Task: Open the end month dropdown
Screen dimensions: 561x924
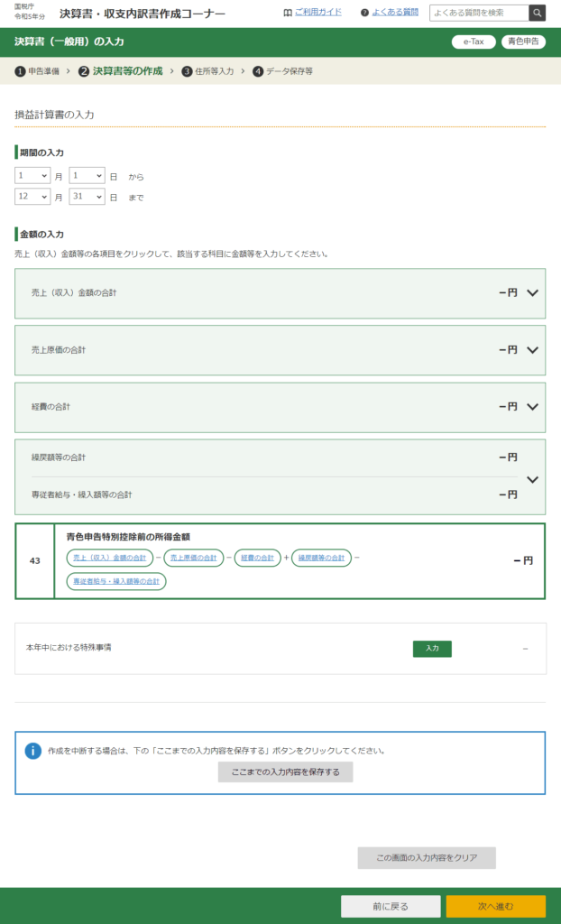Action: (32, 197)
